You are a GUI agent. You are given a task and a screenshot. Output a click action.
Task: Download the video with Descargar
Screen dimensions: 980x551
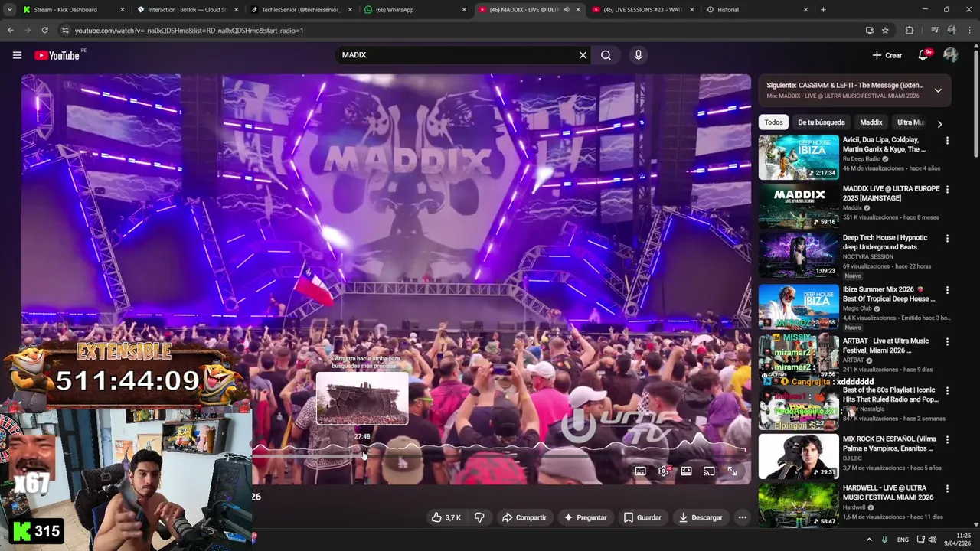(x=701, y=517)
